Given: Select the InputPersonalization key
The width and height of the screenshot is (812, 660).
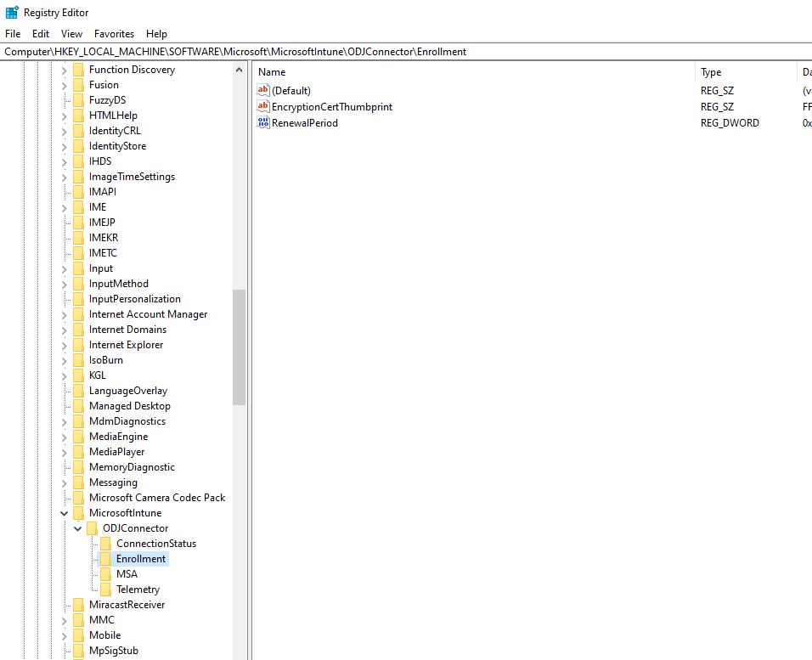Looking at the screenshot, I should pyautogui.click(x=135, y=299).
